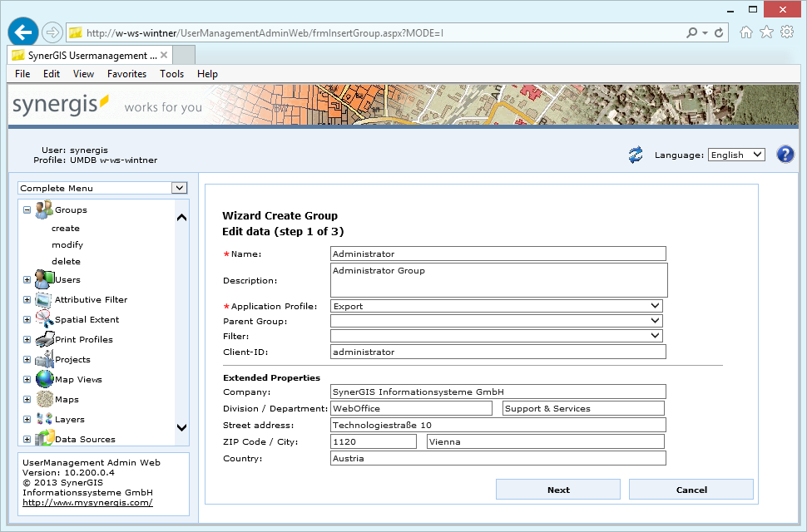This screenshot has width=807, height=532.
Task: Go back with the browser back arrow
Action: 23,32
